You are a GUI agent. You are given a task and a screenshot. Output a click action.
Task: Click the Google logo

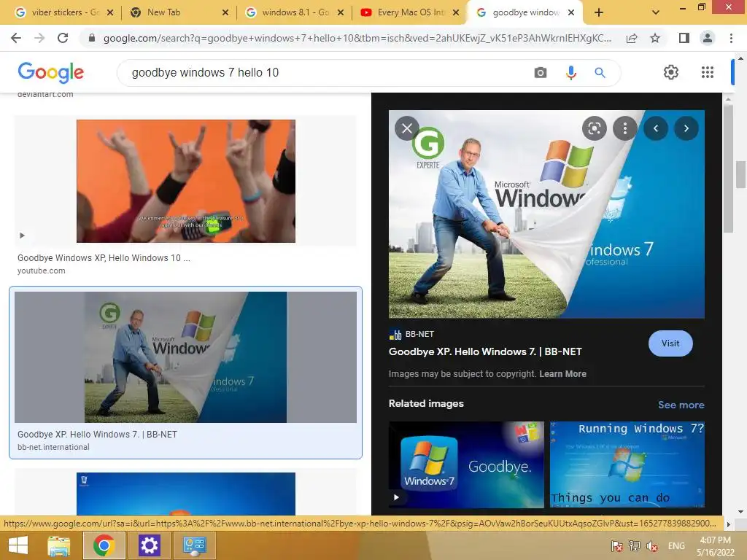pyautogui.click(x=51, y=72)
